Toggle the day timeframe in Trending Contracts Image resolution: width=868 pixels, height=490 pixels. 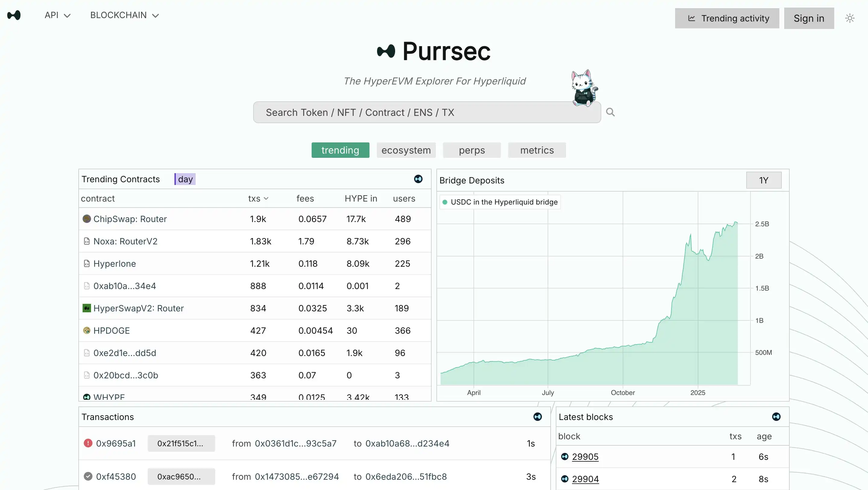(184, 179)
